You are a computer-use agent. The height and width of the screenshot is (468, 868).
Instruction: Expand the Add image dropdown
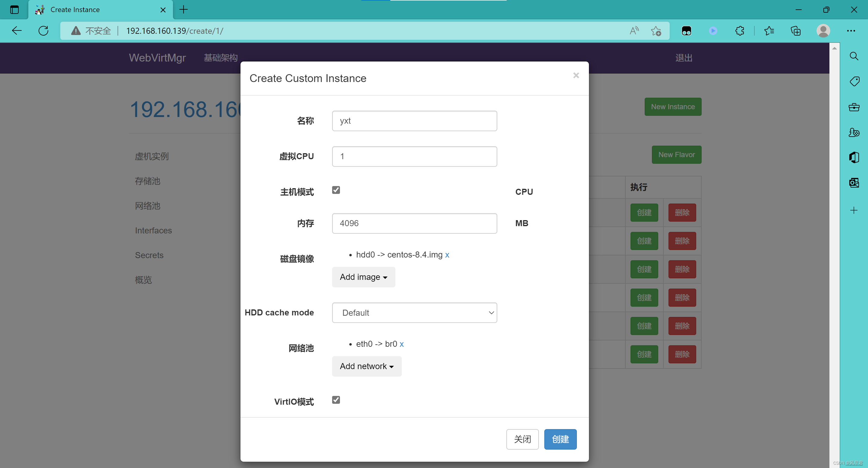click(x=363, y=277)
